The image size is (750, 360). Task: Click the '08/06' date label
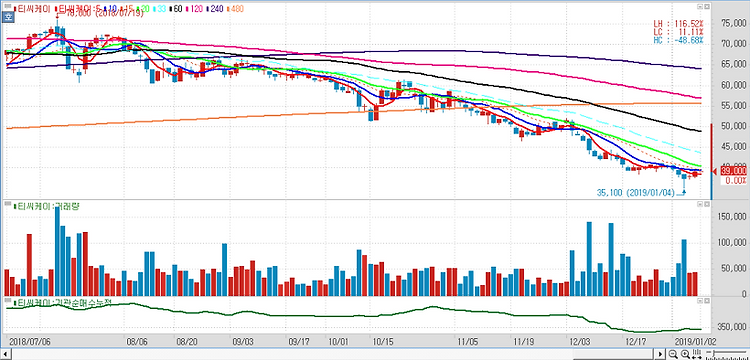click(x=137, y=342)
